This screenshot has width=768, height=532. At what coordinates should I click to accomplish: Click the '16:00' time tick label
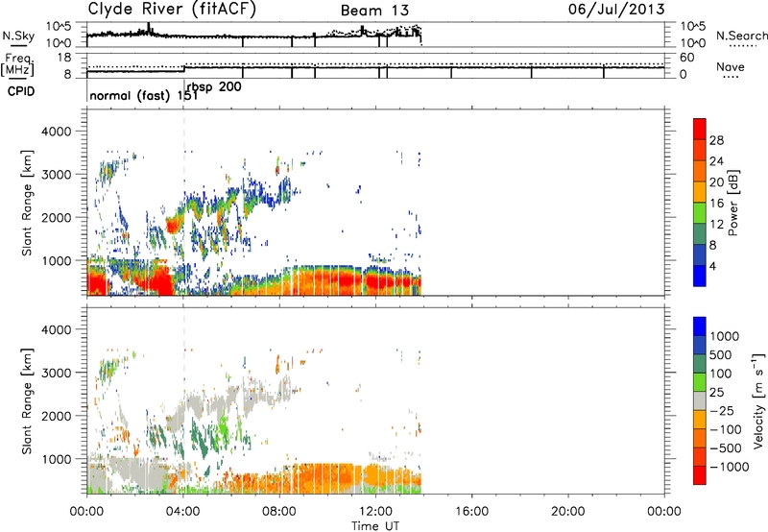point(471,512)
